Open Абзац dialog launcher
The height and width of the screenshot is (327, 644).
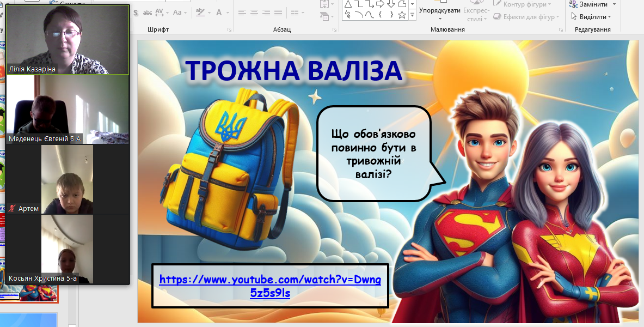point(334,29)
